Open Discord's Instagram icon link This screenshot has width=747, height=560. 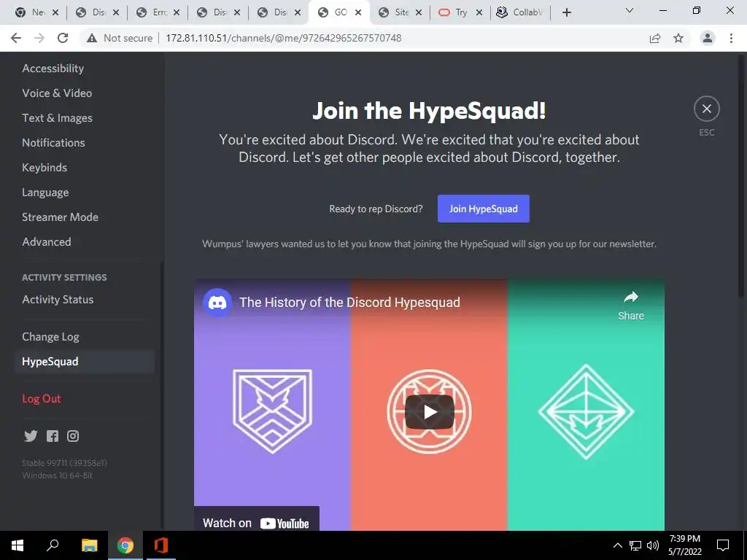[x=73, y=436]
